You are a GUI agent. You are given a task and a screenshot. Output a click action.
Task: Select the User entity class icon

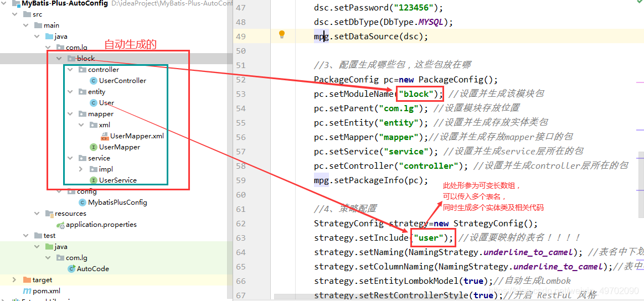93,103
